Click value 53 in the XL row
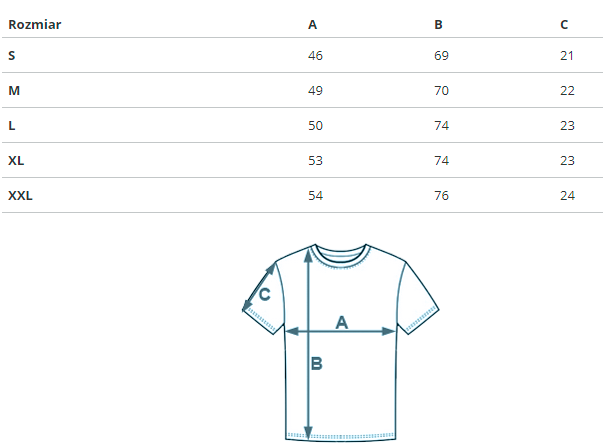Screen dimensions: 603x443 click(x=316, y=160)
